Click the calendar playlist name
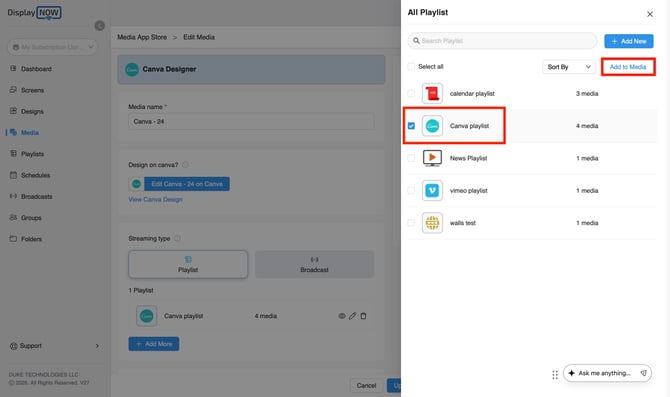 (x=472, y=94)
